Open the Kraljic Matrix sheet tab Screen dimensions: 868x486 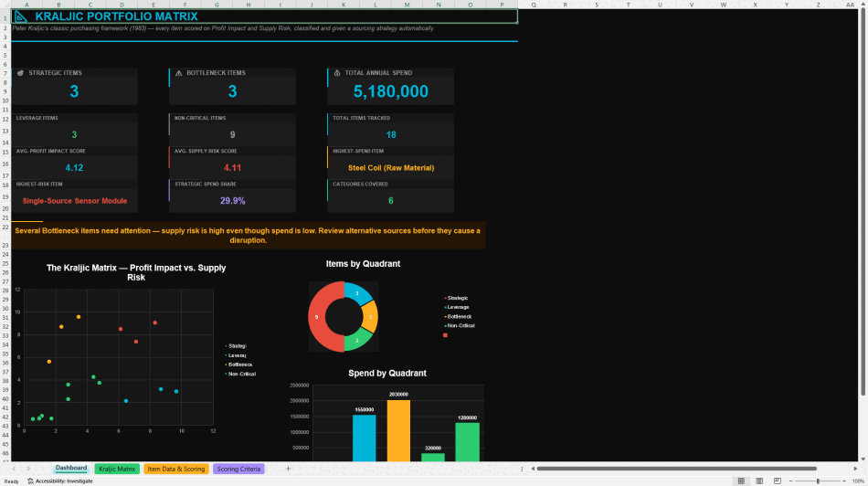point(117,469)
